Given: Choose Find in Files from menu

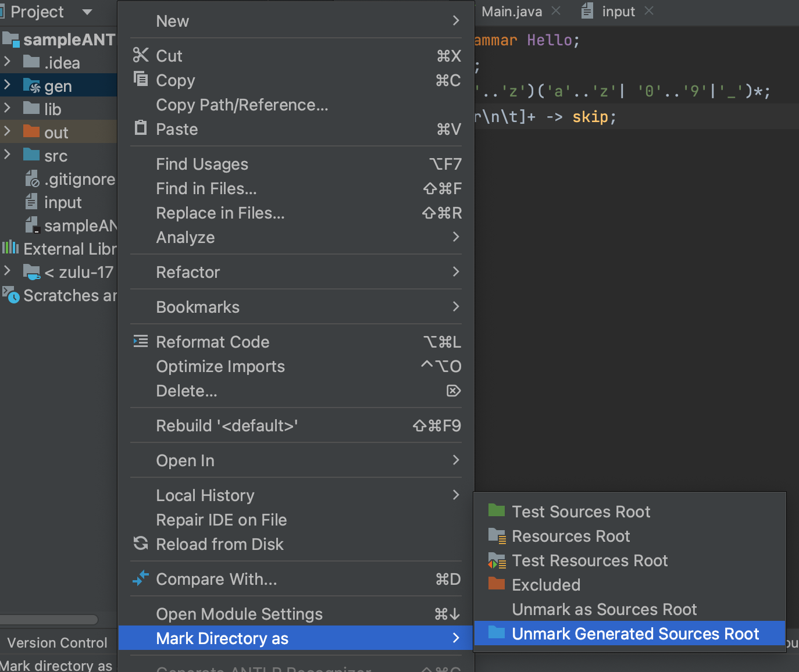Looking at the screenshot, I should pyautogui.click(x=206, y=188).
